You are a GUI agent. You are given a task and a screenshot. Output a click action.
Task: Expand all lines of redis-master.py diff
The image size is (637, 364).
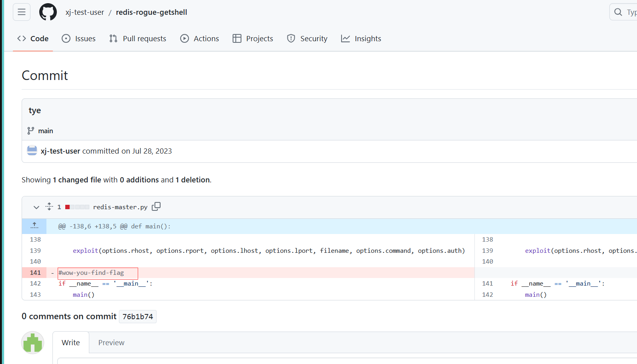[x=49, y=206]
